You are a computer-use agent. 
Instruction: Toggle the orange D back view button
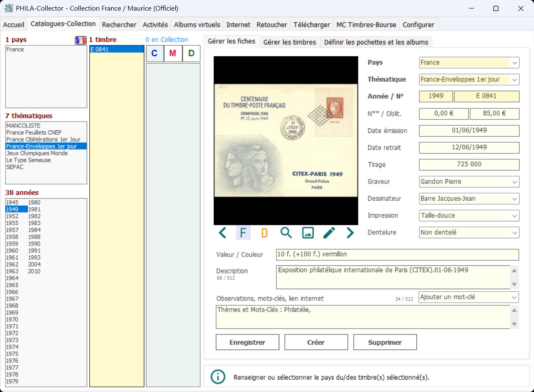264,232
